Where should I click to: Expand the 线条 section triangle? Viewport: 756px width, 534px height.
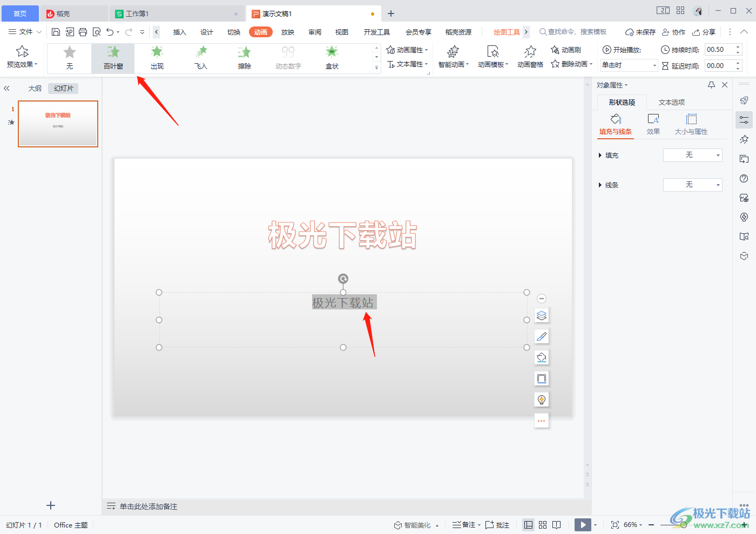[x=600, y=185]
